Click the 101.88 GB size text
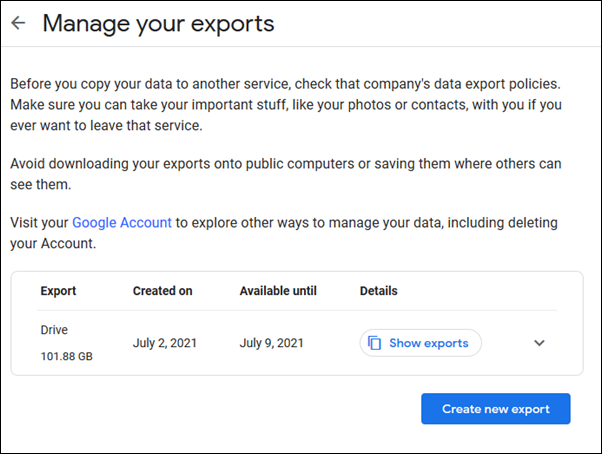This screenshot has height=454, width=602. click(67, 357)
